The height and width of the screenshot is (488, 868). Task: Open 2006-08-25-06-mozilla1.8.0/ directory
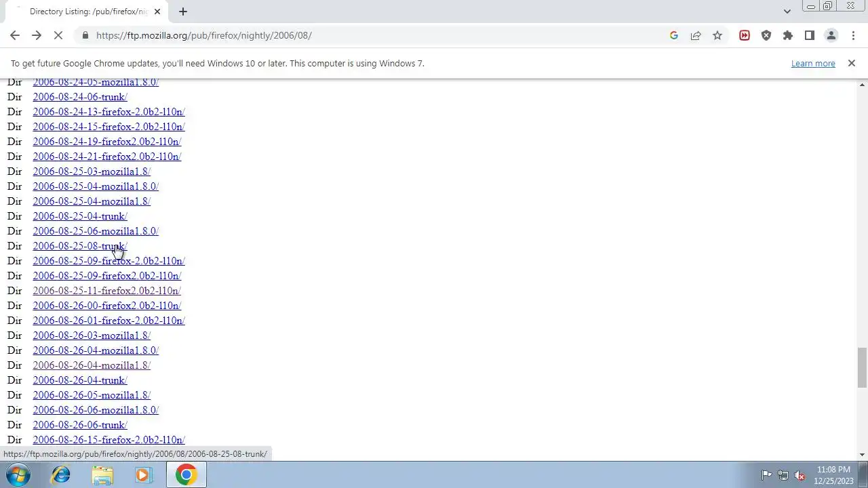[96, 231]
